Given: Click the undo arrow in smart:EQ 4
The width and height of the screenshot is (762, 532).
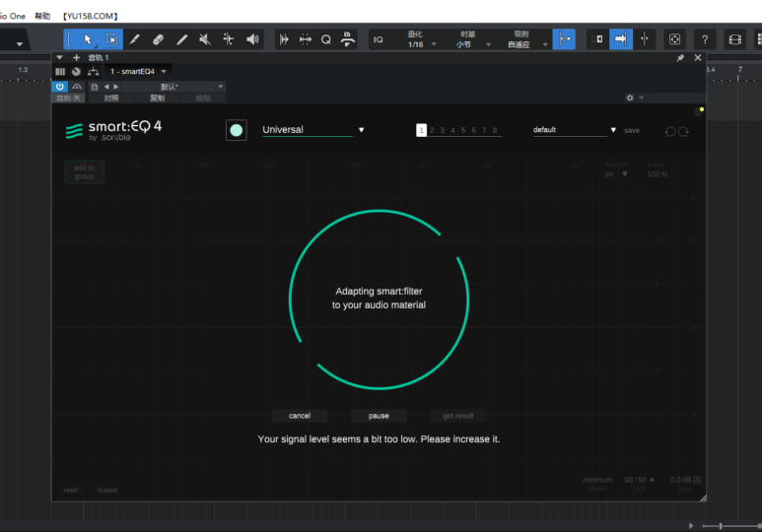Looking at the screenshot, I should click(670, 131).
